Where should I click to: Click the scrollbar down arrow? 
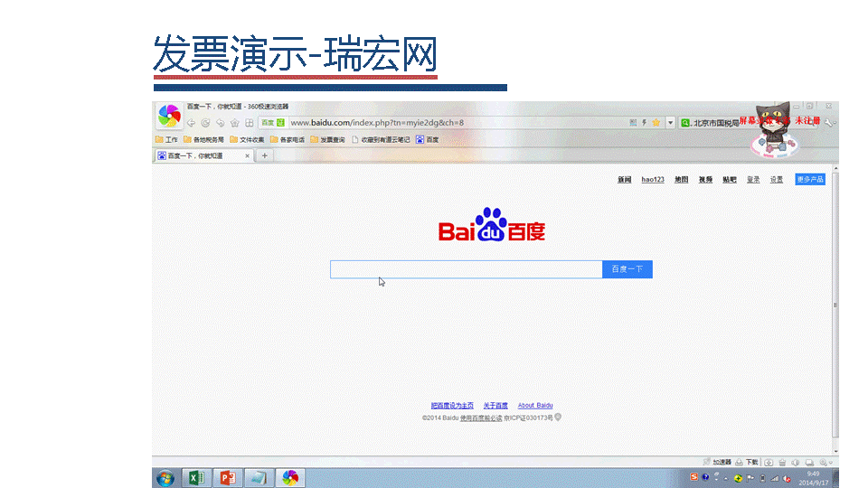(835, 452)
